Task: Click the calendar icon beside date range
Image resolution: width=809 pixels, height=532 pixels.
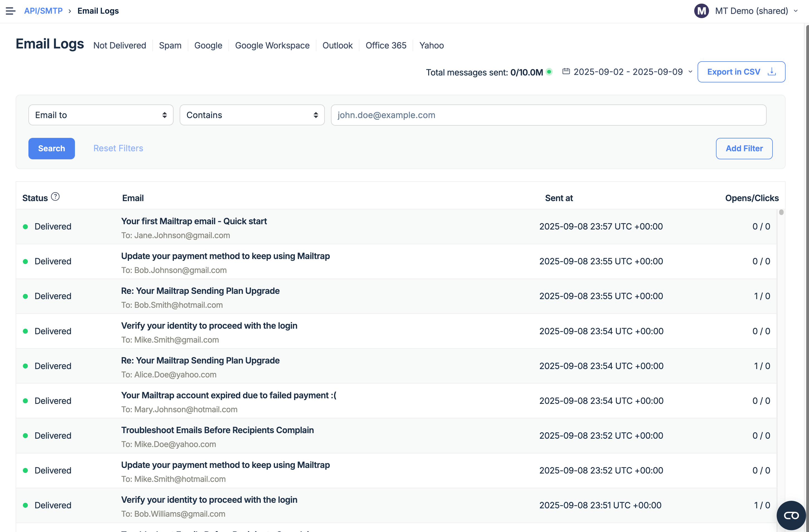Action: click(x=566, y=71)
